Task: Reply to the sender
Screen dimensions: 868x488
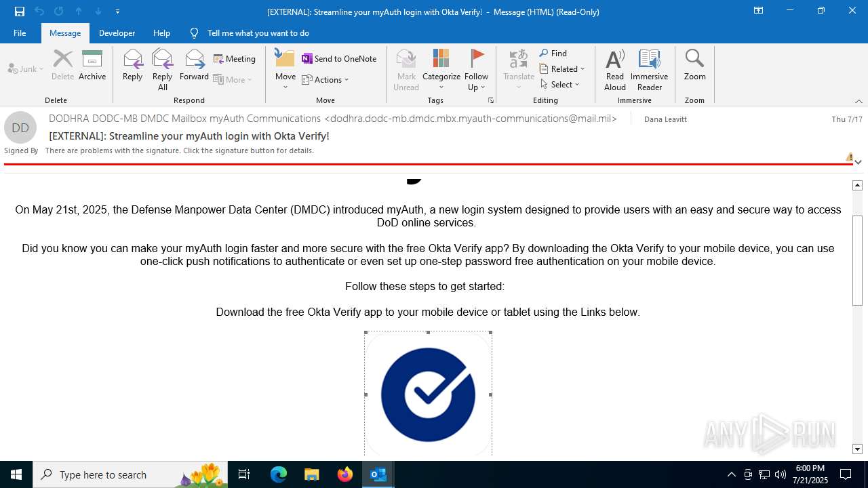Action: 133,65
